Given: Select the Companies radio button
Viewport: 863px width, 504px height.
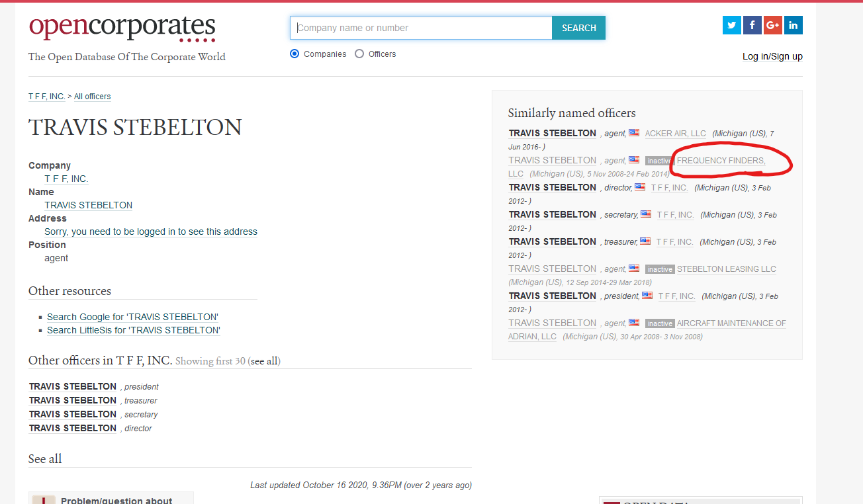Looking at the screenshot, I should [x=295, y=54].
